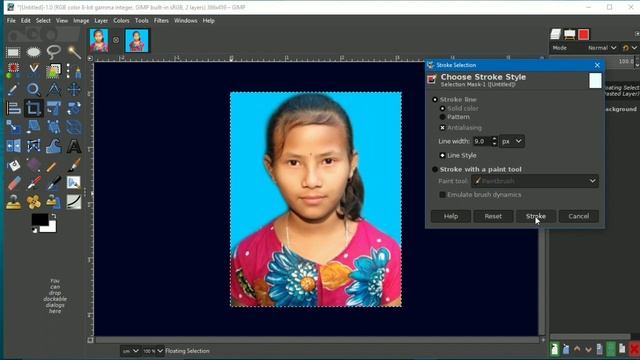
Task: Select the Color Picker tool
Action: pyautogui.click(x=13, y=89)
